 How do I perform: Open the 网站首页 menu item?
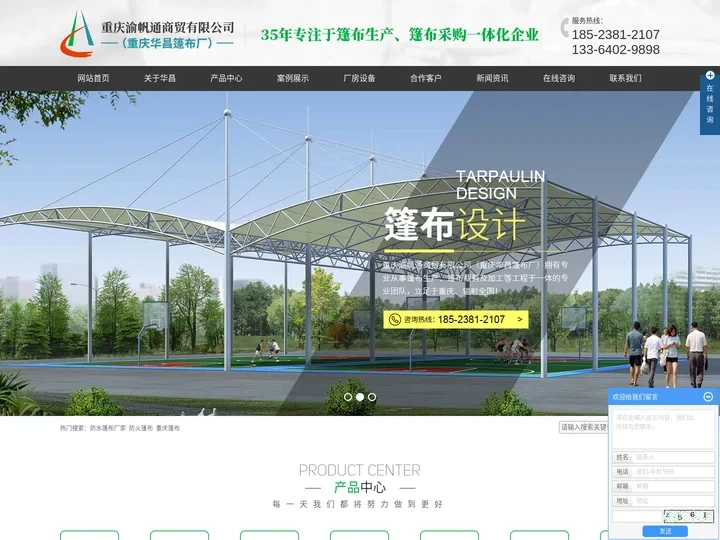(x=93, y=78)
